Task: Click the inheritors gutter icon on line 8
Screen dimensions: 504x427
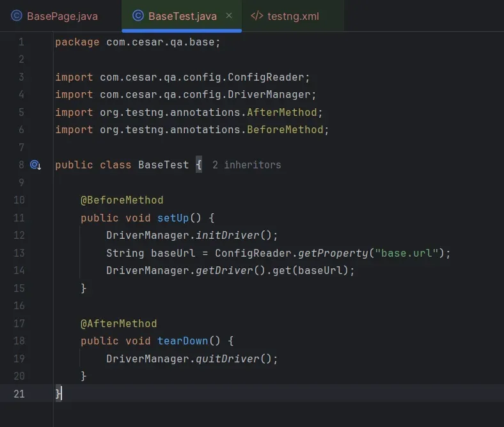Action: coord(35,165)
